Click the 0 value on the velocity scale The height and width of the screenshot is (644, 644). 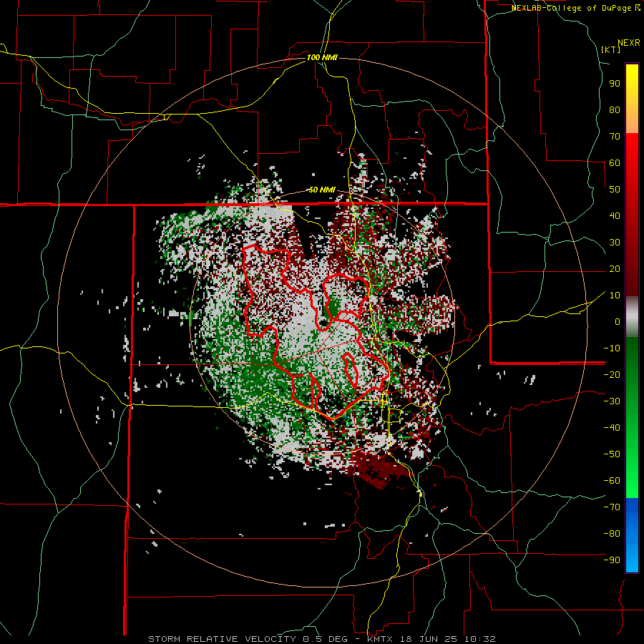pyautogui.click(x=618, y=321)
